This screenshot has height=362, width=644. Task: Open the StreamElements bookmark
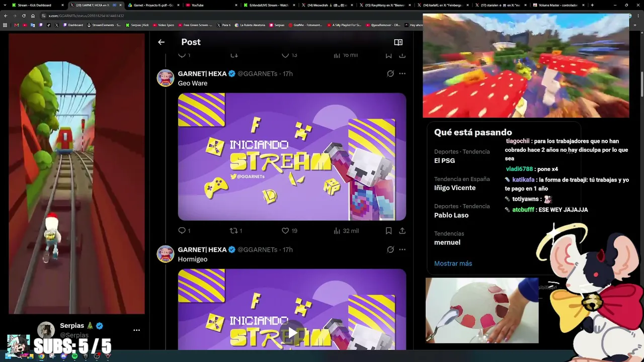pos(105,25)
